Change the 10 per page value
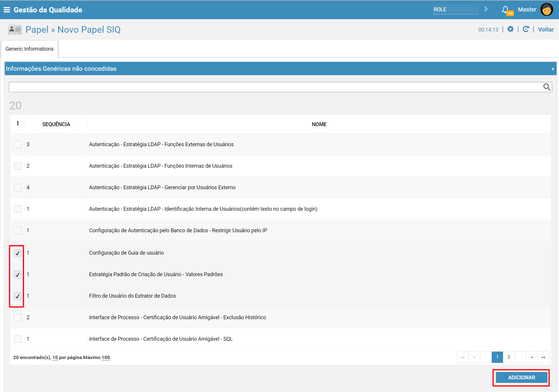Image resolution: width=559 pixels, height=392 pixels. pos(55,358)
